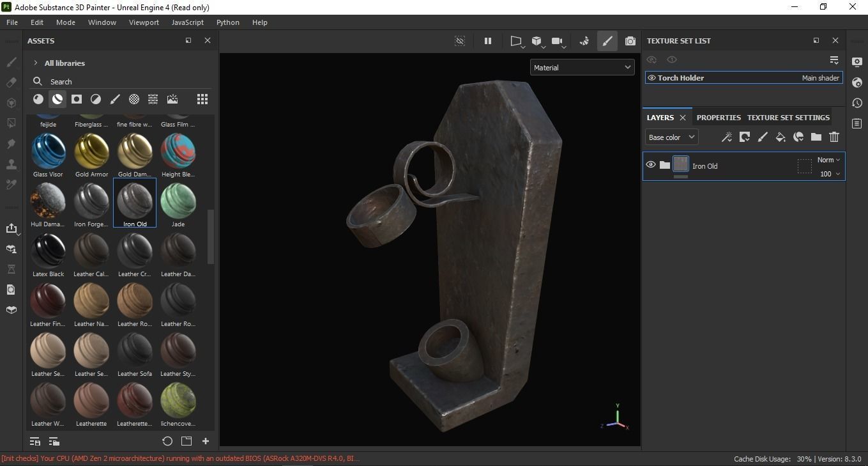
Task: Pause the viewport rendering
Action: point(488,41)
